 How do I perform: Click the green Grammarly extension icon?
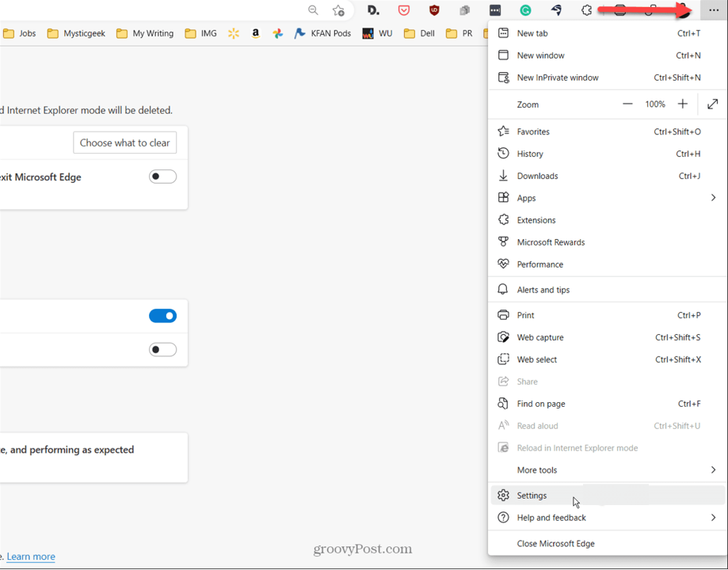pyautogui.click(x=525, y=10)
